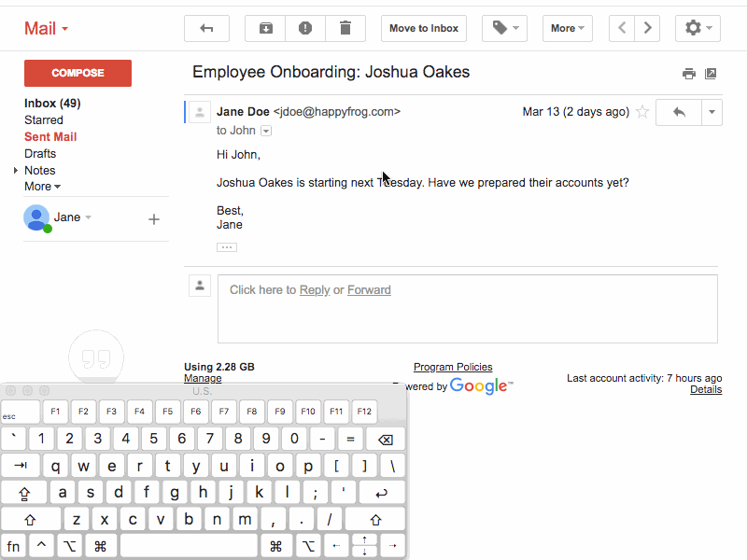
Task: Toggle the left command key on keyboard viewer
Action: click(100, 546)
